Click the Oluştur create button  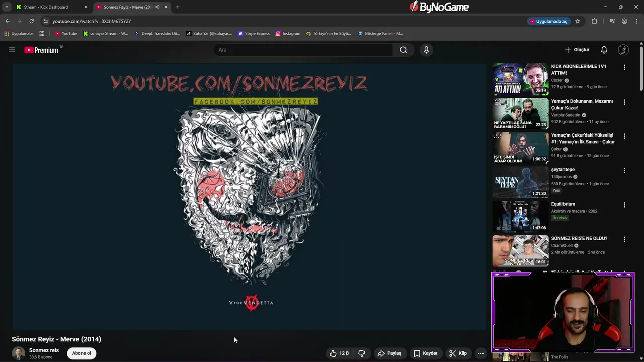[577, 50]
